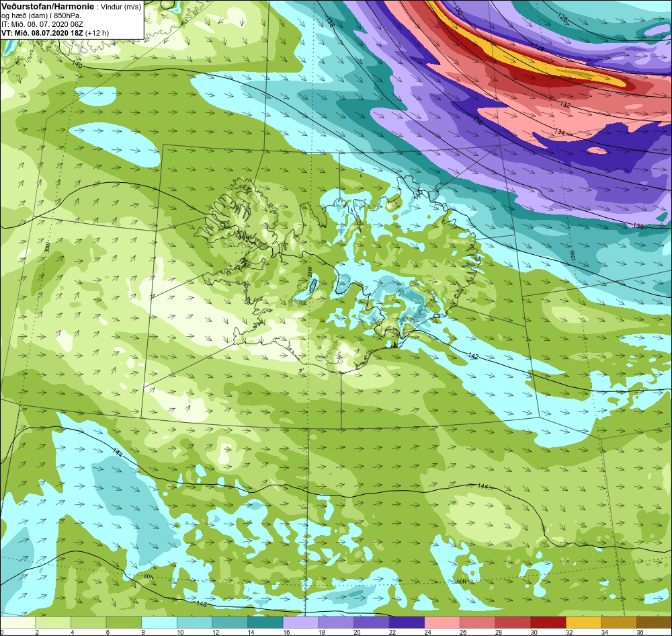The width and height of the screenshot is (672, 636).
Task: Click the 8–10 m/s light cyan swatch
Action: click(159, 623)
